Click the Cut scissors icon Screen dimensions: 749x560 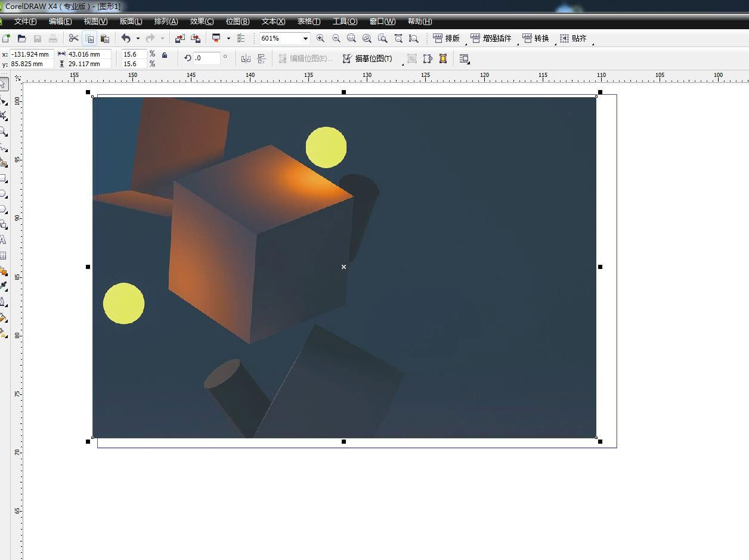[73, 38]
